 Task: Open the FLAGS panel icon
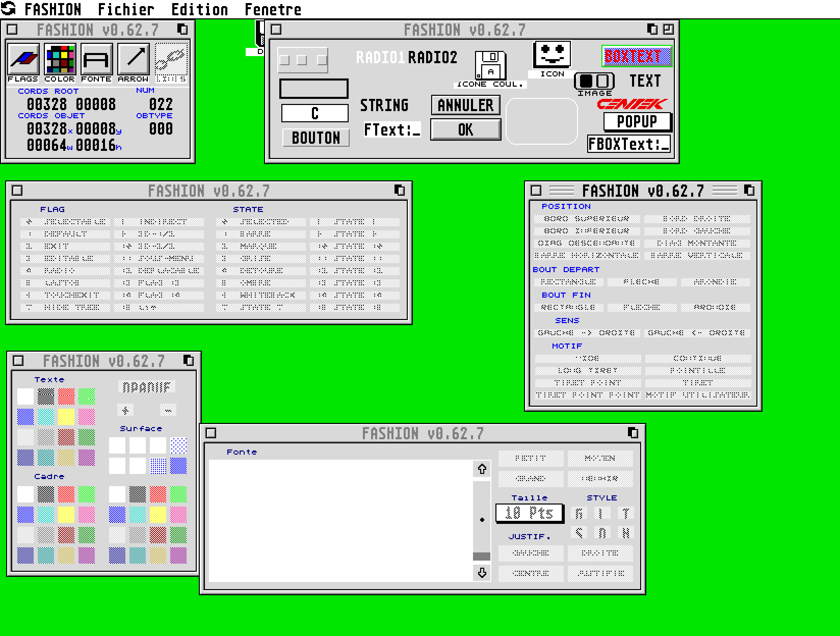(x=23, y=60)
